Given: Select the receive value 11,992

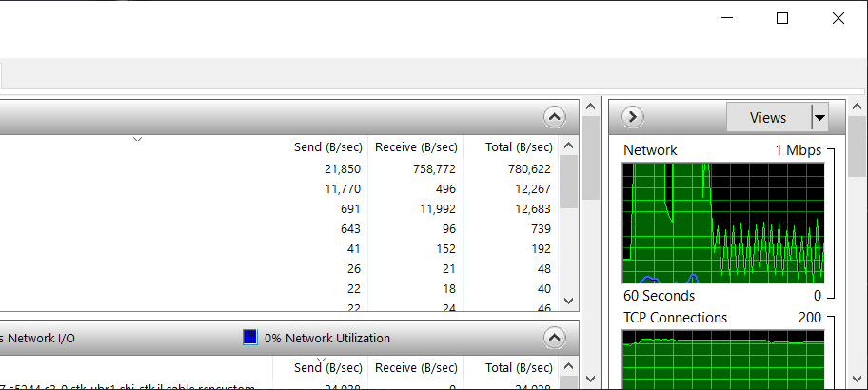Looking at the screenshot, I should click(438, 208).
